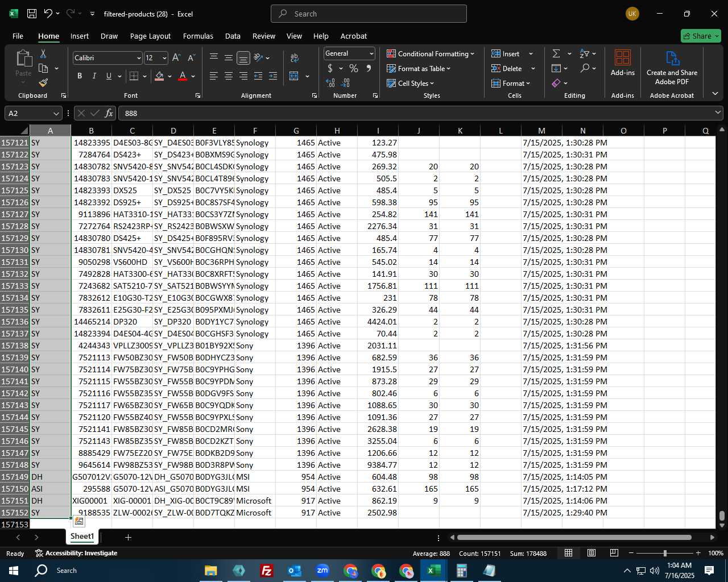Click the Paste clipboard icon
Screen dimensions: 728x582
[x=23, y=59]
